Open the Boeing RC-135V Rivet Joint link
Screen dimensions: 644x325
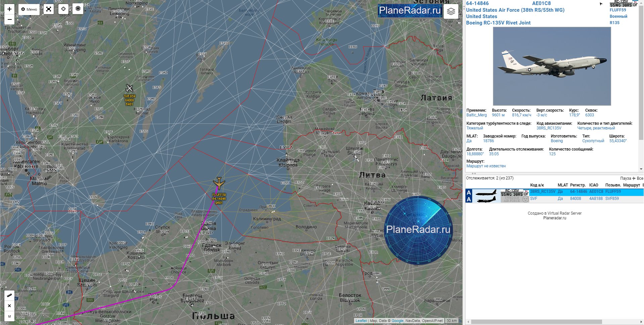click(498, 23)
